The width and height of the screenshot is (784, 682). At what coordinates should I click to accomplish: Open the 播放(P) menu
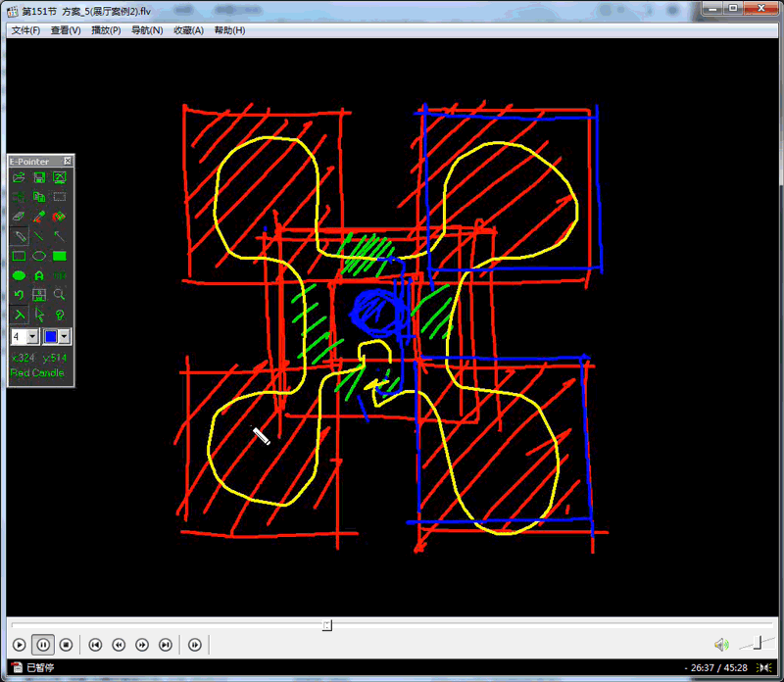click(106, 30)
